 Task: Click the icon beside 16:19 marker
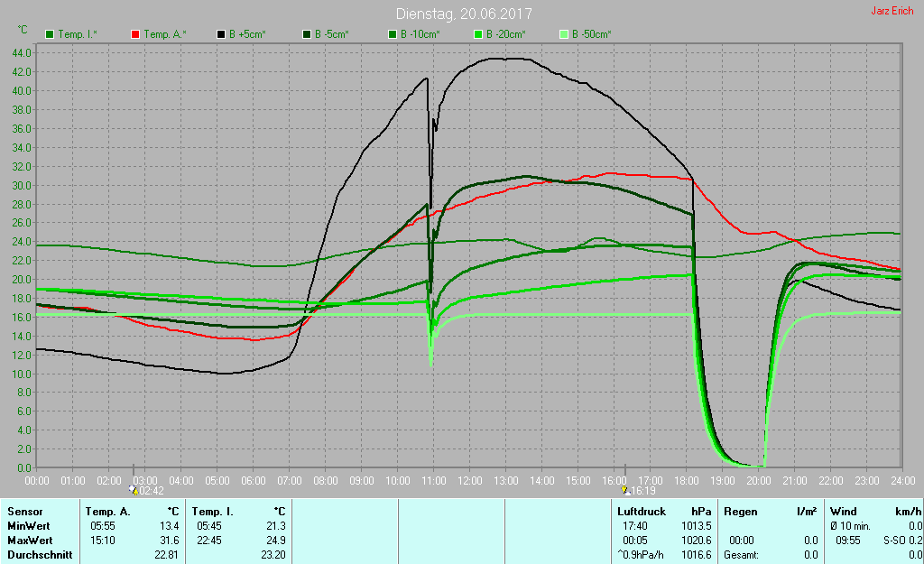point(624,490)
